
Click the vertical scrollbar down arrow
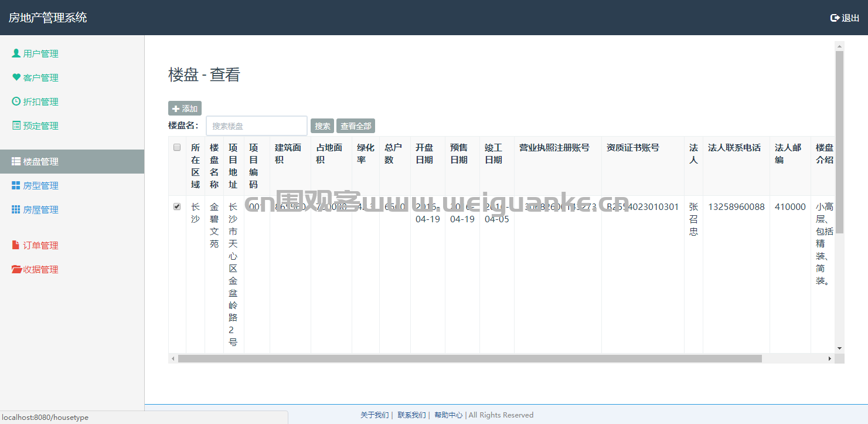[x=839, y=348]
